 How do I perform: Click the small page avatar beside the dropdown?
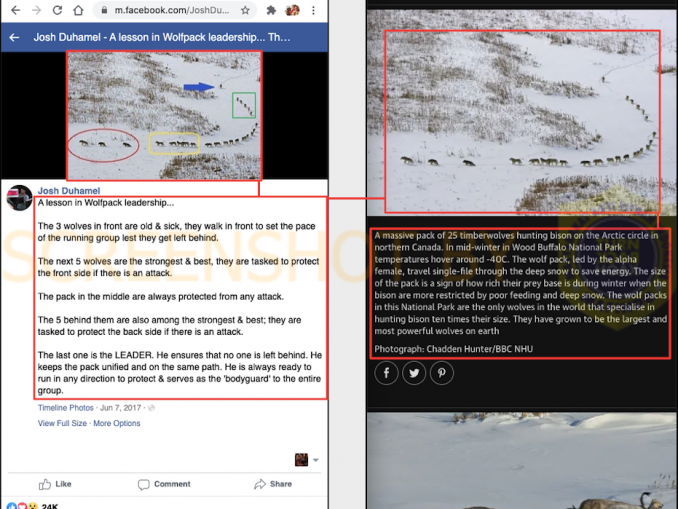pyautogui.click(x=301, y=460)
